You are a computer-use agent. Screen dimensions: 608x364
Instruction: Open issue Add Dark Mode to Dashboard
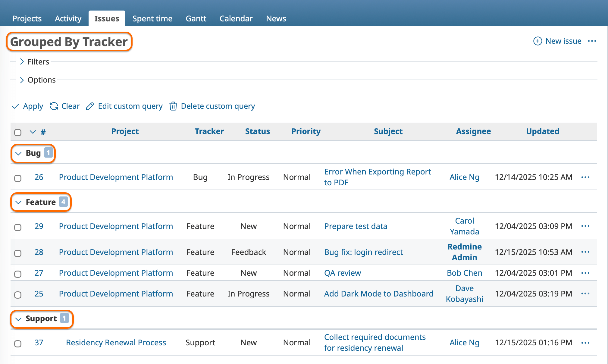tap(379, 293)
